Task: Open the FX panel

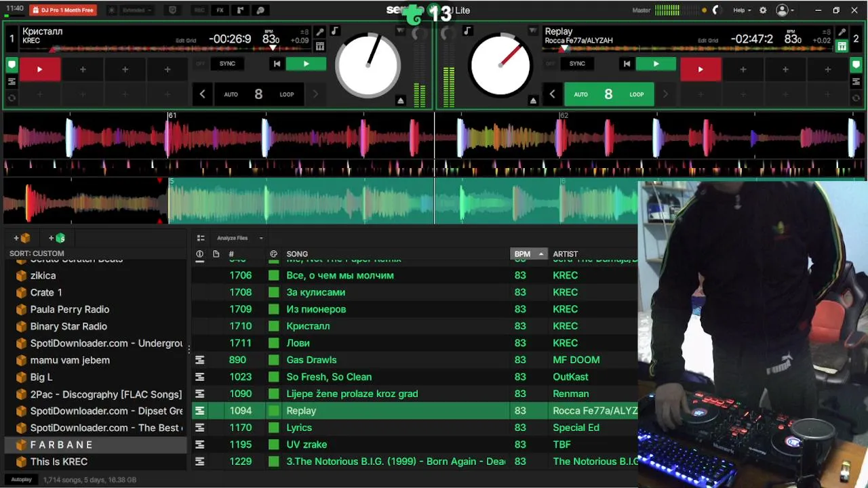Action: coord(220,10)
